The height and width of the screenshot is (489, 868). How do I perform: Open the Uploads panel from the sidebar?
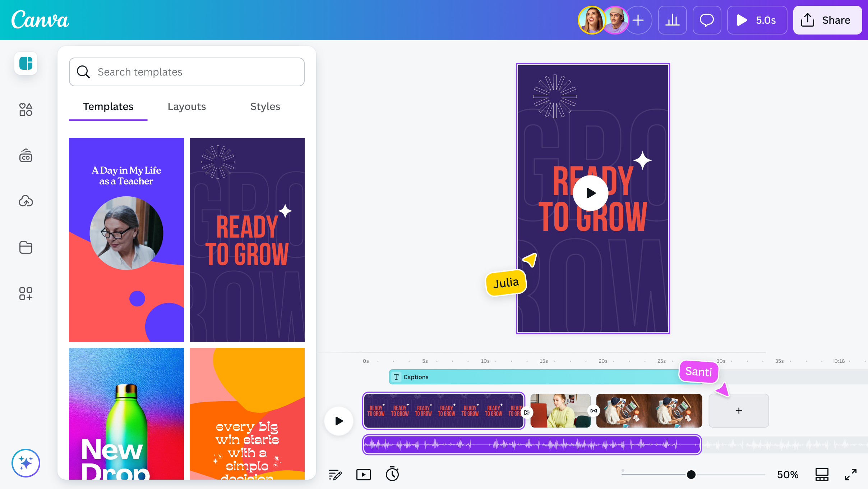(26, 201)
